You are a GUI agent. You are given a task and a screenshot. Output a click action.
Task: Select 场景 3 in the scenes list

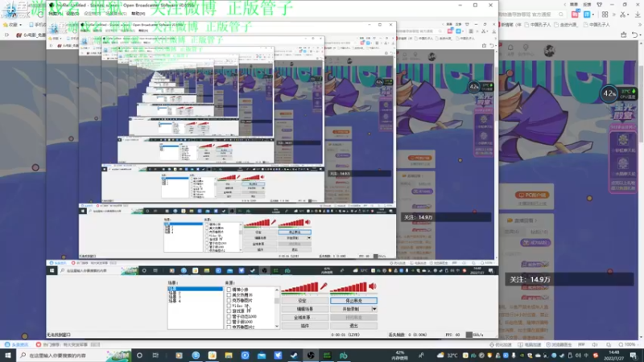tap(175, 297)
